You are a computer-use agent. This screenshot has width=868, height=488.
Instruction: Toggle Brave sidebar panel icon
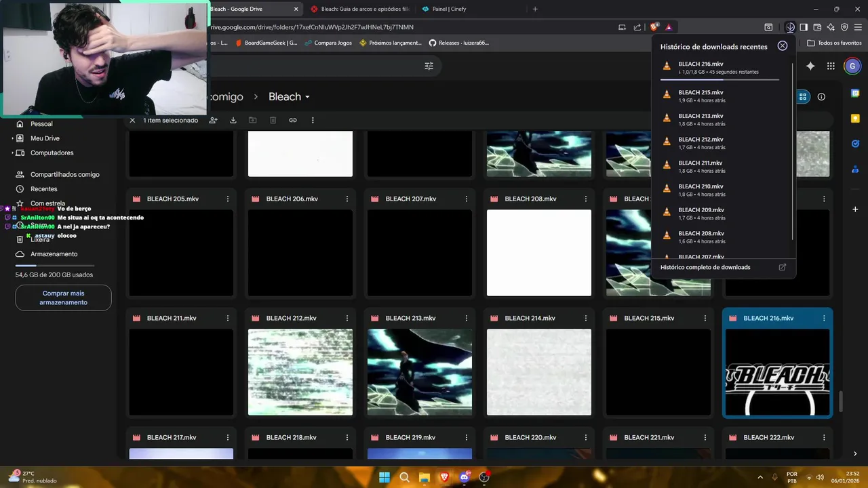(x=804, y=27)
